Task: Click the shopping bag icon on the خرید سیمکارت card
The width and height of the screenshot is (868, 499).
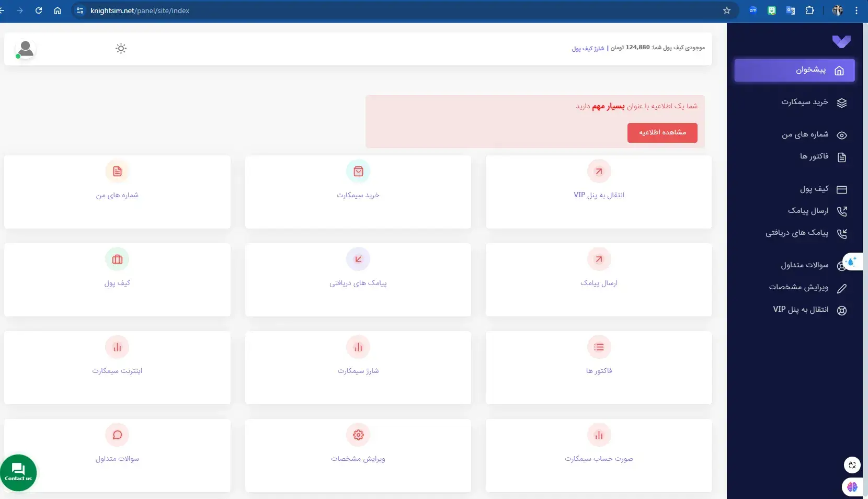Action: (358, 171)
